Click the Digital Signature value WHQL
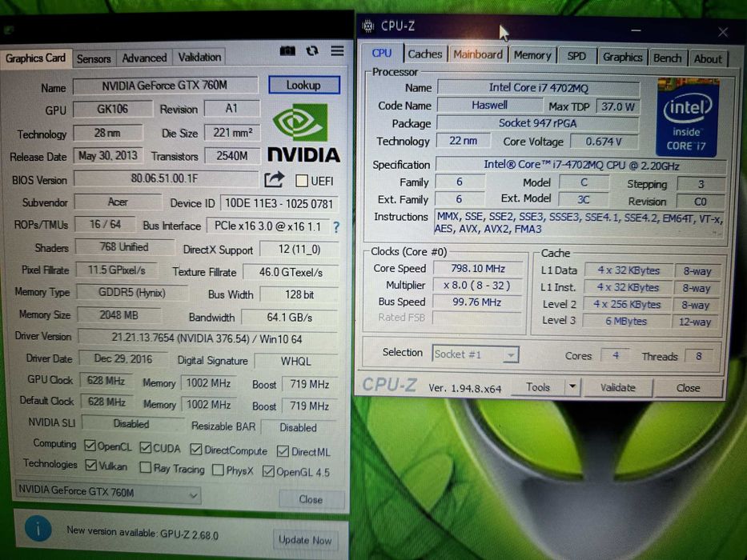This screenshot has height=560, width=747. pyautogui.click(x=296, y=361)
